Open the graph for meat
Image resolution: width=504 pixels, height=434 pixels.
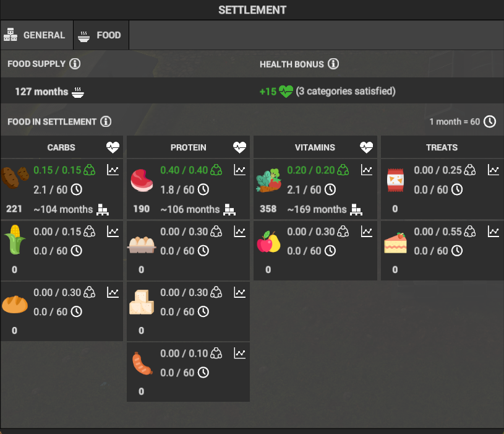pos(240,170)
